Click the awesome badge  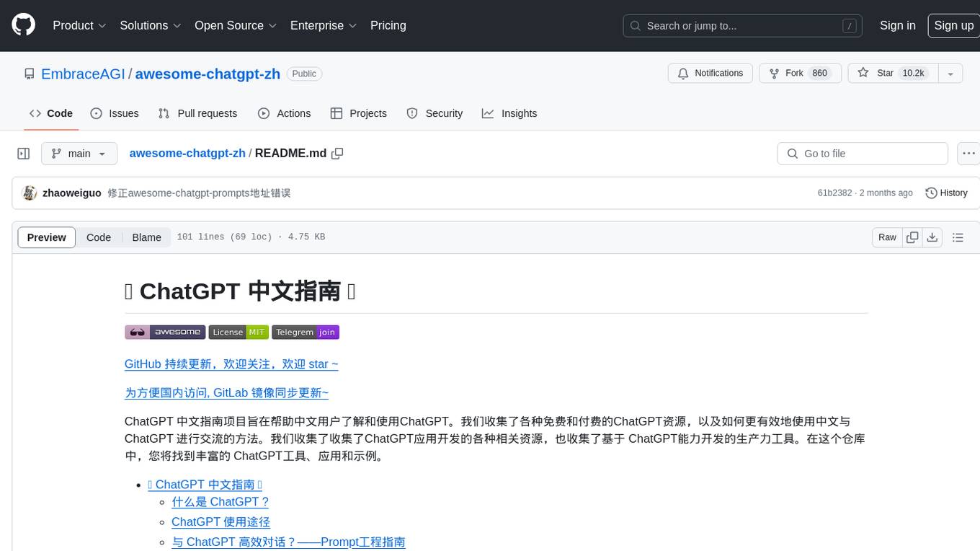(165, 332)
